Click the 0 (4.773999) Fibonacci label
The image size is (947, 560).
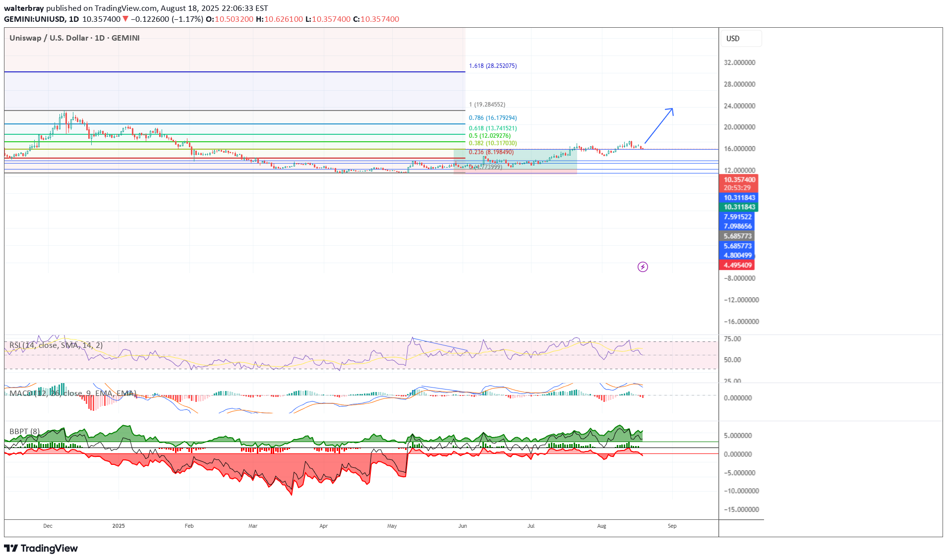point(485,167)
